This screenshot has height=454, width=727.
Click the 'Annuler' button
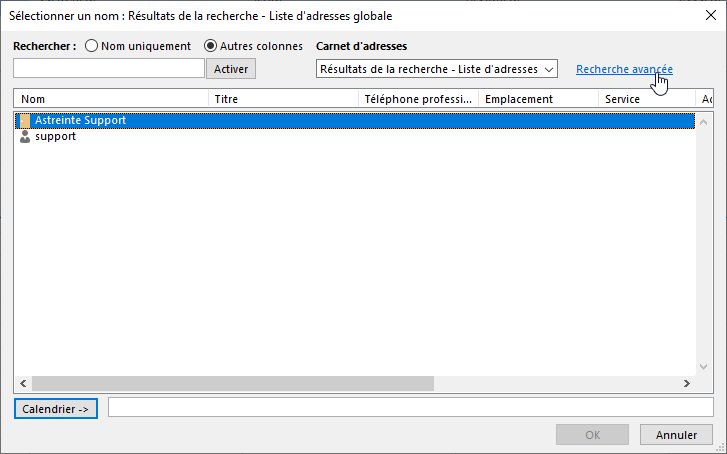tap(676, 435)
